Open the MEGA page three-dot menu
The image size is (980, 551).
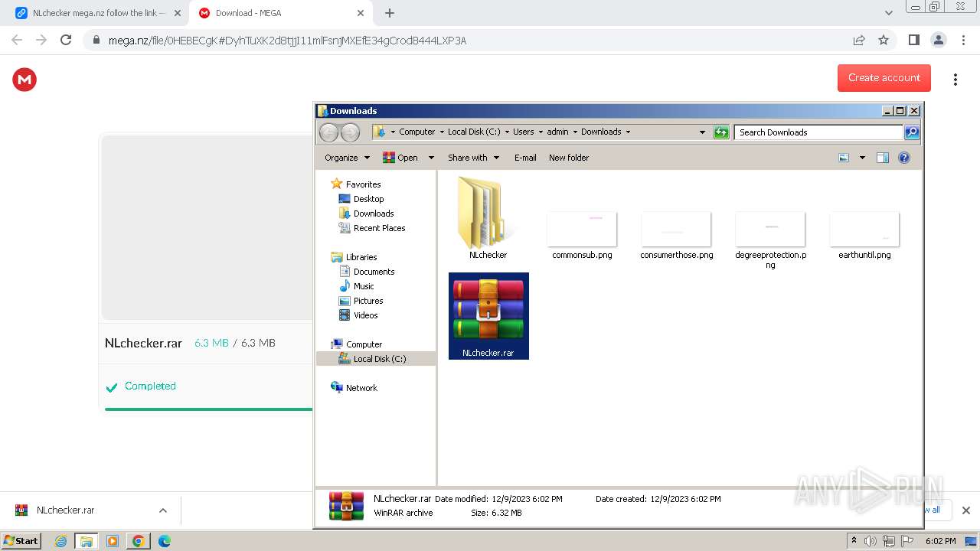pos(955,80)
